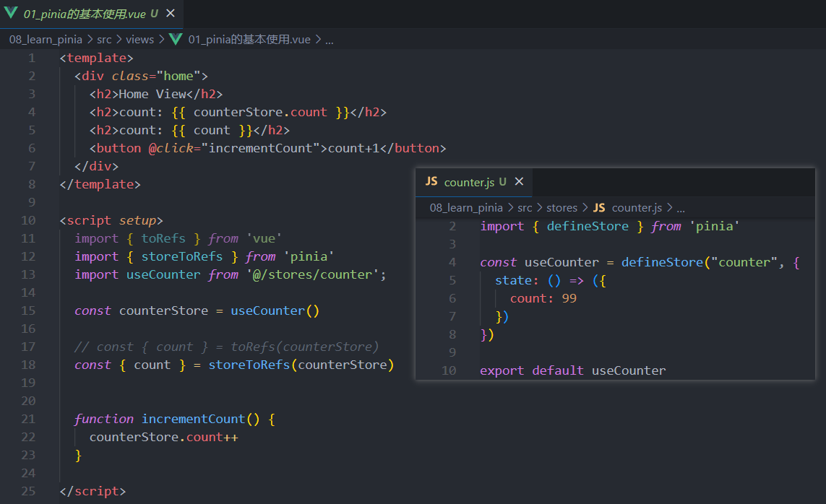Viewport: 826px width, 504px height.
Task: Click 'export default useCounter' line
Action: pyautogui.click(x=572, y=370)
